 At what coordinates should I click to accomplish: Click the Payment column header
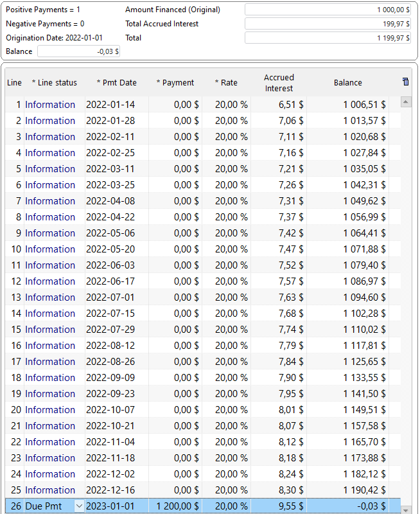(x=175, y=82)
